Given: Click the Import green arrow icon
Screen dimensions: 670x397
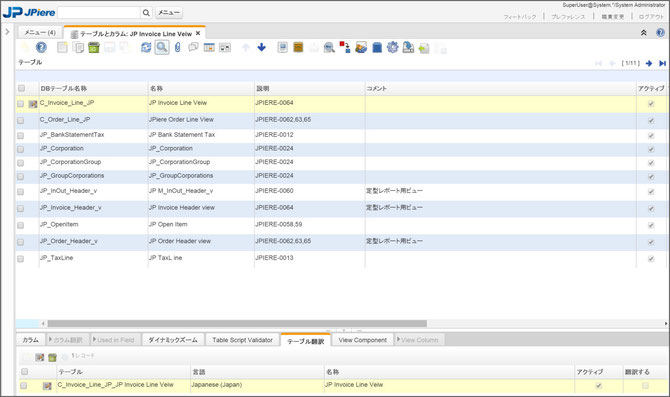Looking at the screenshot, I should coord(424,48).
